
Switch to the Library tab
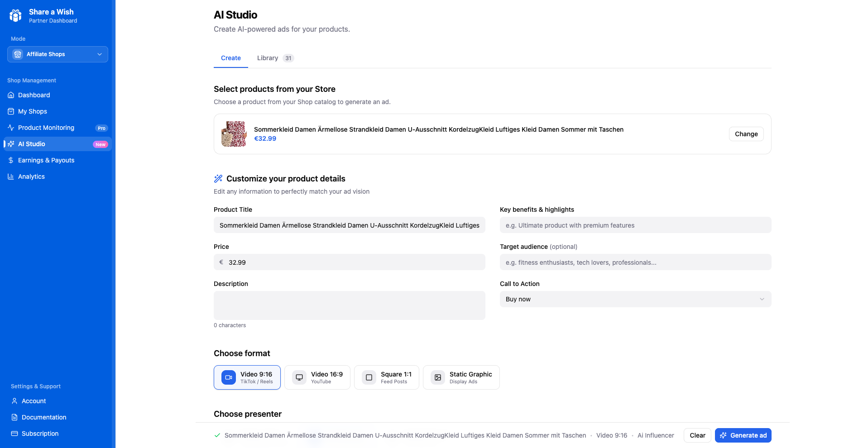click(268, 58)
